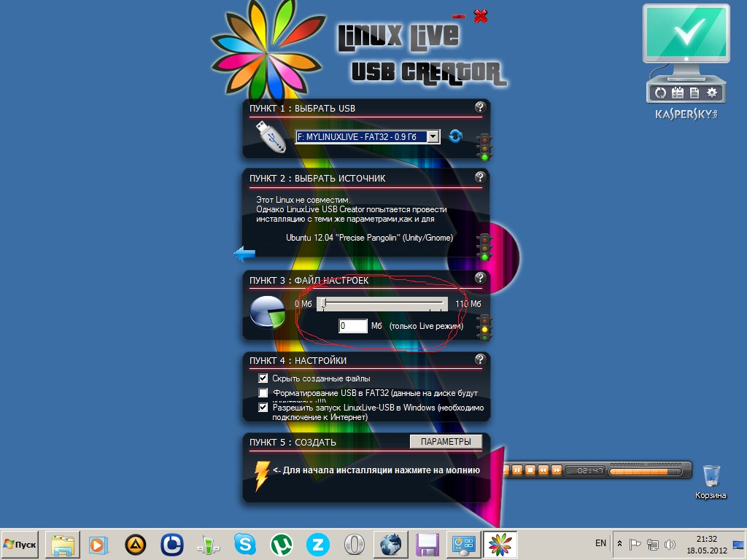Click the step 1 traffic light indicator
This screenshot has width=747, height=560.
coord(485,147)
